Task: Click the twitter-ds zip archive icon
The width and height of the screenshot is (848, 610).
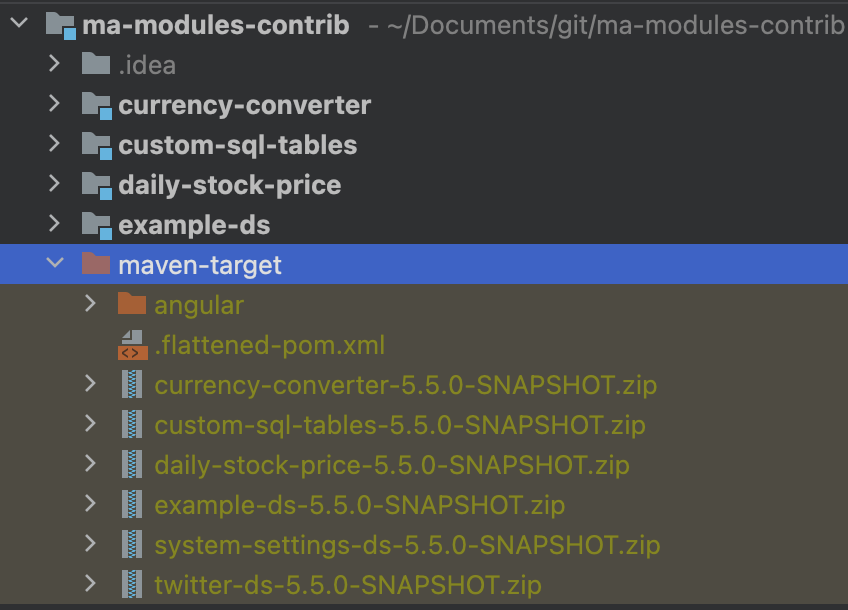Action: pos(132,585)
